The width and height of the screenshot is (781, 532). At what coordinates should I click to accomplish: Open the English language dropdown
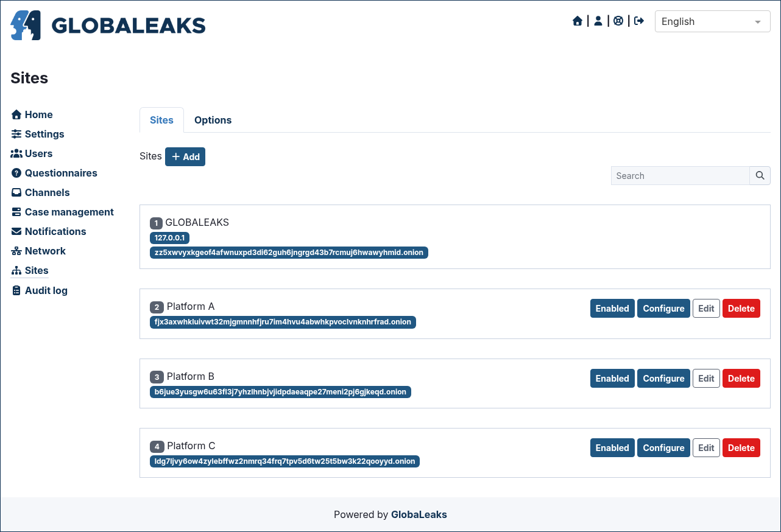712,21
